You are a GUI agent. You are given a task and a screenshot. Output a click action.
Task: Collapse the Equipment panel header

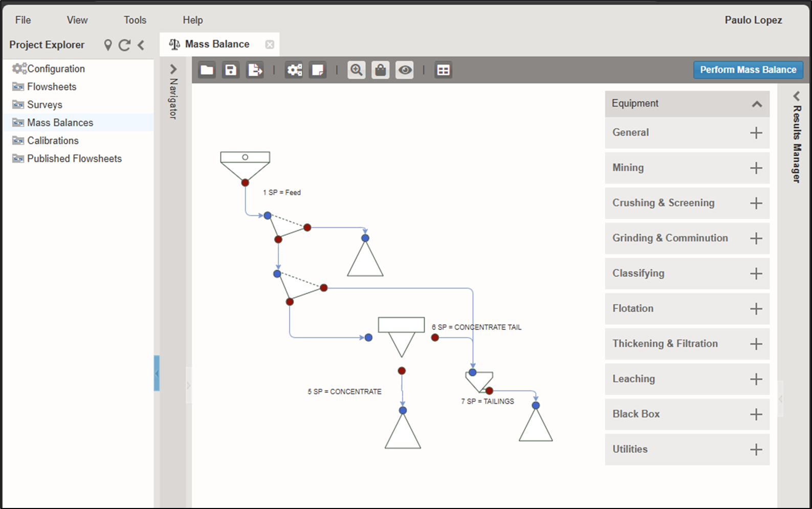(687, 103)
